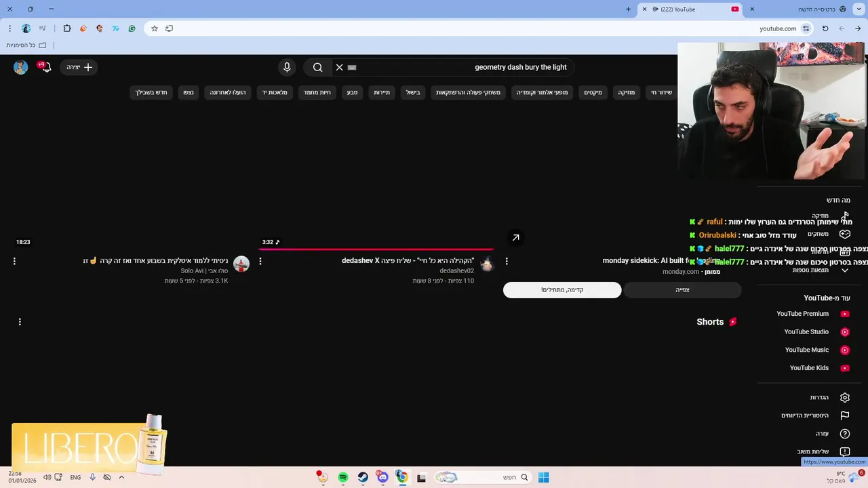Select the מוזיקה filter chip
Image resolution: width=868 pixels, height=488 pixels.
[x=627, y=92]
